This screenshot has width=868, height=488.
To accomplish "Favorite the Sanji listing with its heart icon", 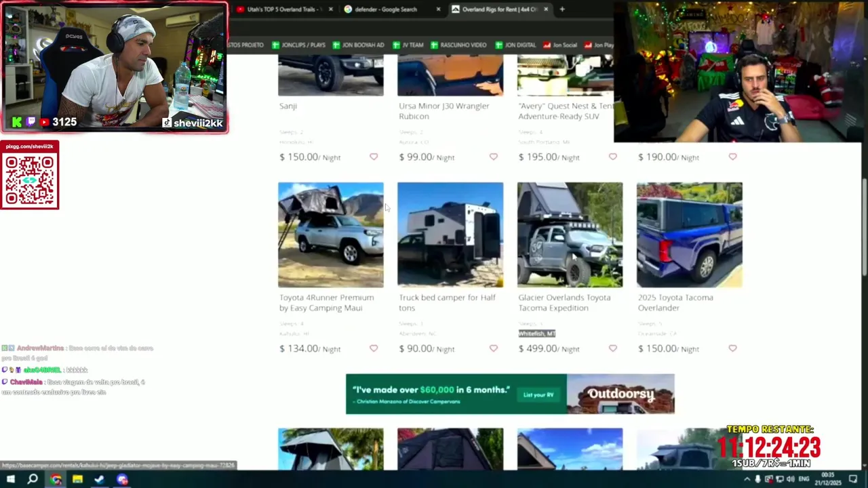I will pyautogui.click(x=374, y=157).
